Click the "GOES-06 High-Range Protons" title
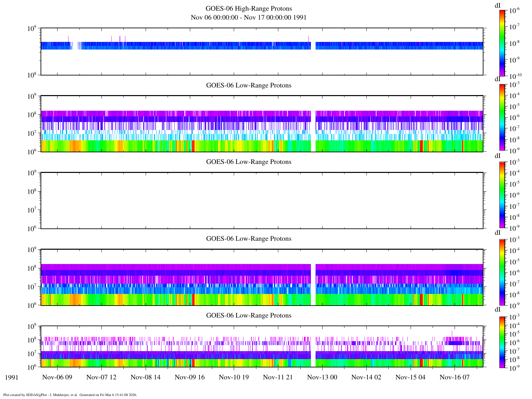Screen dimensions: 532x399 point(248,9)
